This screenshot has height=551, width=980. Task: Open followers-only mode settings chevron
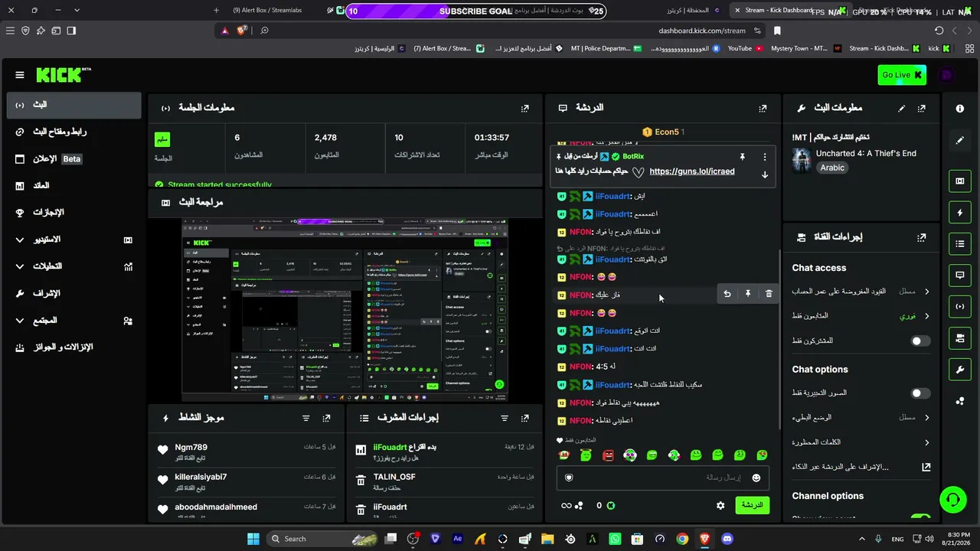926,316
